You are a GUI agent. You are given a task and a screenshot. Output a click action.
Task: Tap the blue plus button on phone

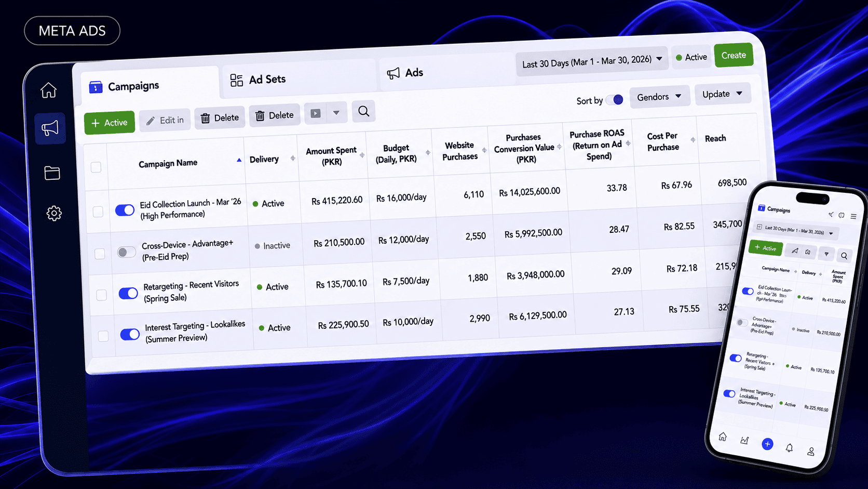(x=767, y=444)
